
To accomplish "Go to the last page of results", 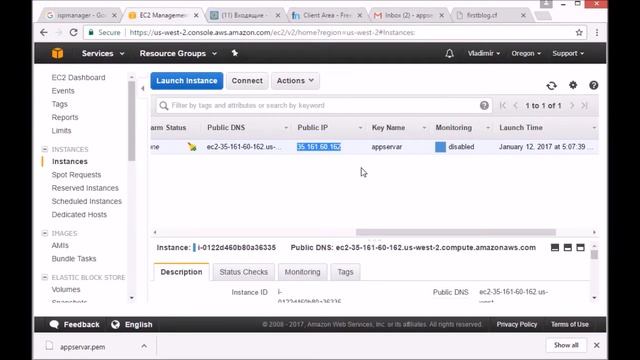I will pos(584,106).
